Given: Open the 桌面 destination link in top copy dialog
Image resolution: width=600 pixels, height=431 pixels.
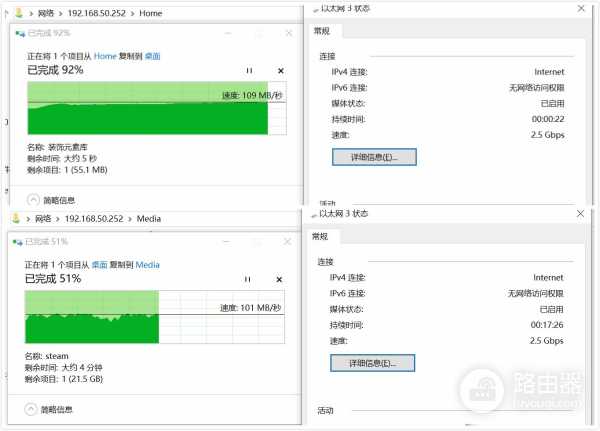Looking at the screenshot, I should 152,56.
